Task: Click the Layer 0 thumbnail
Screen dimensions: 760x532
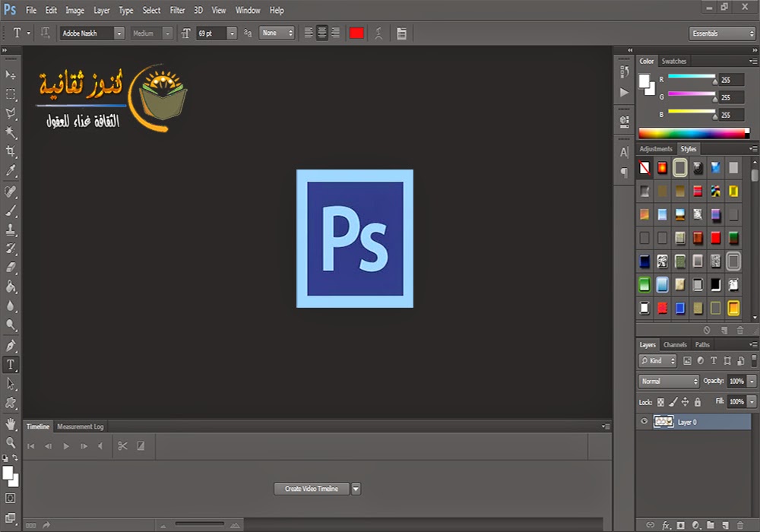Action: (x=663, y=422)
